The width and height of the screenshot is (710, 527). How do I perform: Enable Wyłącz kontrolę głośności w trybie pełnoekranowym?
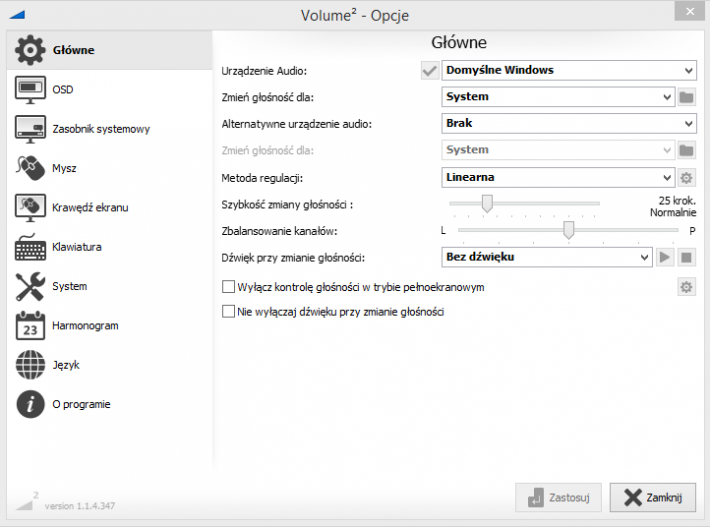click(228, 287)
